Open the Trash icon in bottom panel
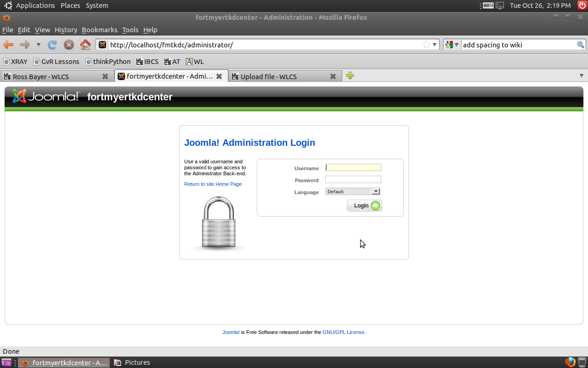Image resolution: width=588 pixels, height=368 pixels. 582,362
